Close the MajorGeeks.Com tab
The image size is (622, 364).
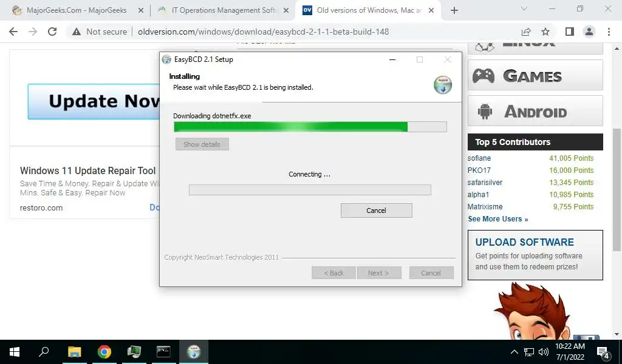click(141, 10)
